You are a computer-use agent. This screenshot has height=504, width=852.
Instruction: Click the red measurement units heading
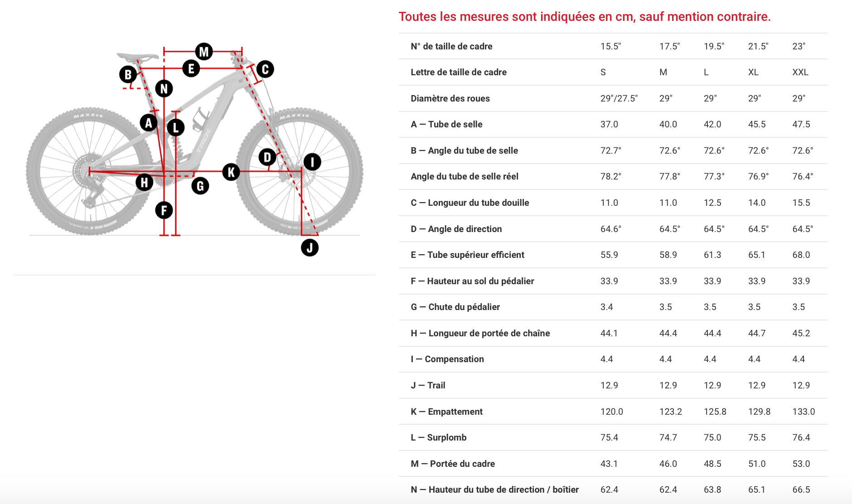click(584, 17)
